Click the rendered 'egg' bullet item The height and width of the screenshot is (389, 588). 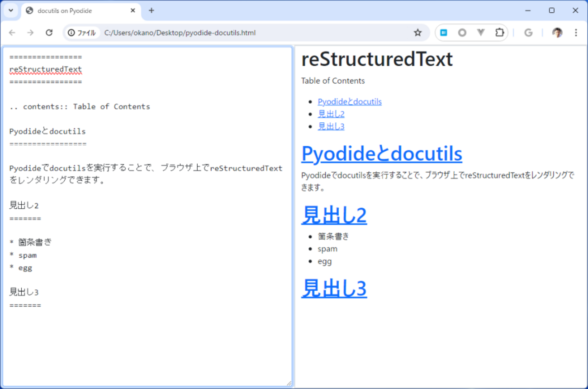(x=325, y=261)
